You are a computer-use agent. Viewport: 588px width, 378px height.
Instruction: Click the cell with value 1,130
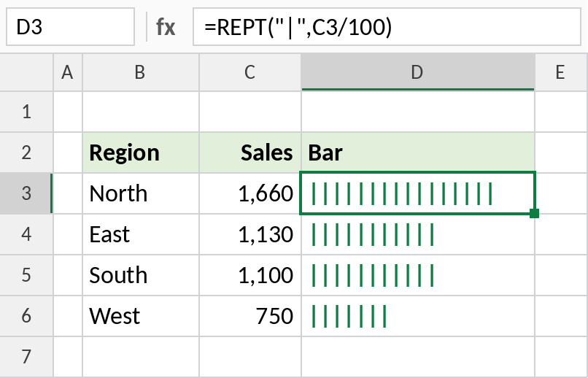(250, 234)
